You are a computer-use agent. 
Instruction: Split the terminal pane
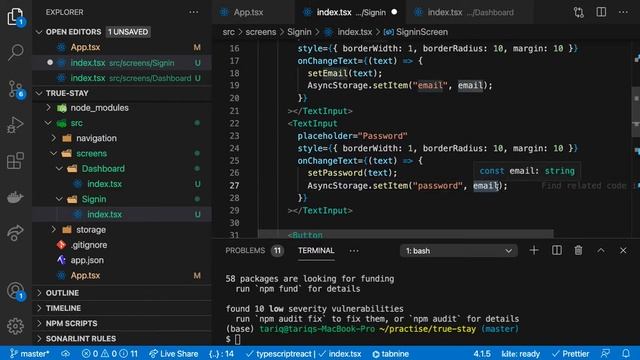[x=556, y=250]
